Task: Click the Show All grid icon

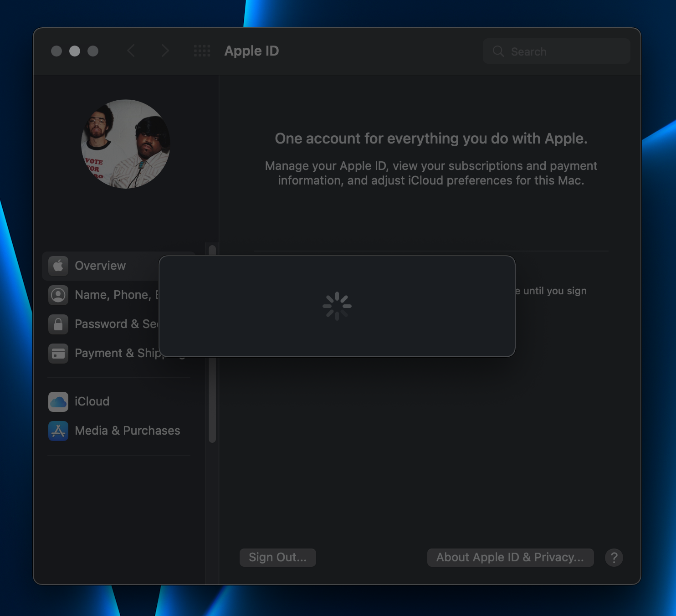Action: (202, 51)
